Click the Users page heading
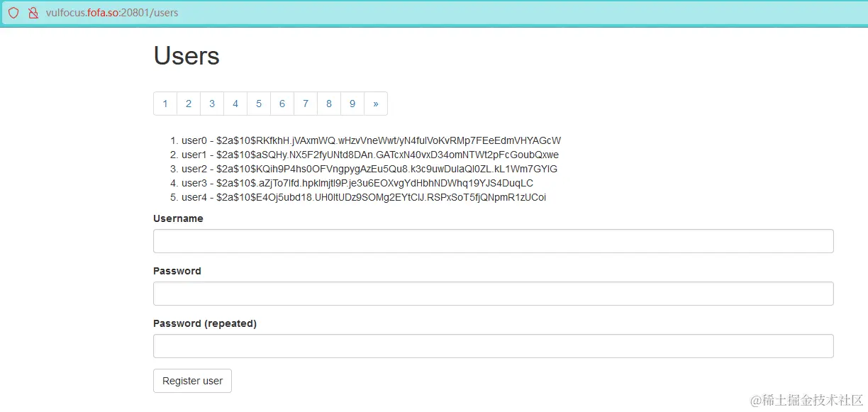Viewport: 868px width, 412px height. point(187,55)
